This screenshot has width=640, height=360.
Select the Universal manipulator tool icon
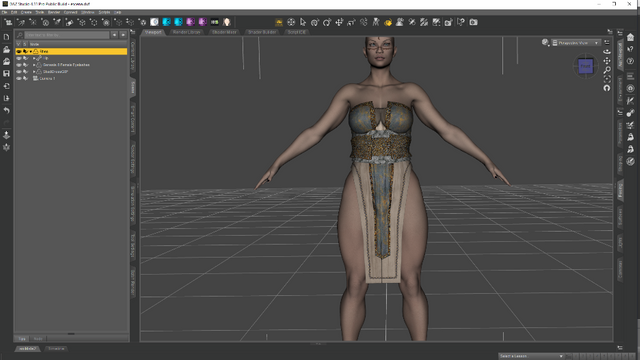291,22
